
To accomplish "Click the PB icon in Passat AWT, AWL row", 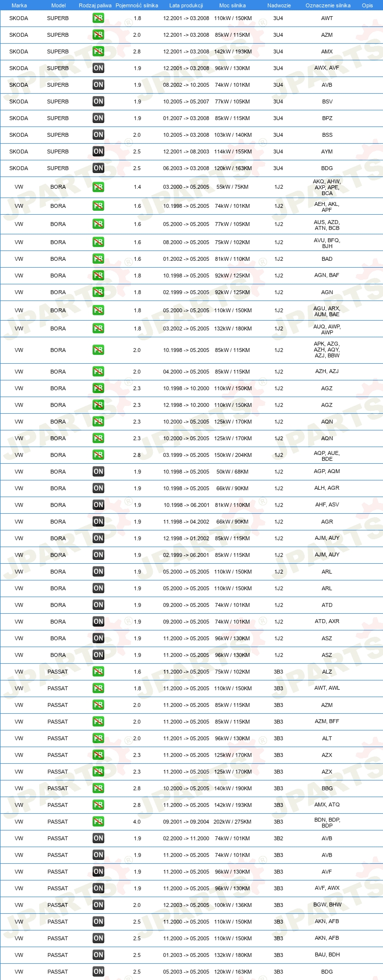I will pyautogui.click(x=98, y=688).
